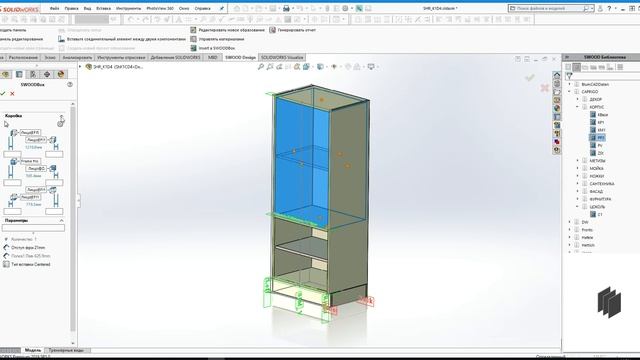Image resolution: width=640 pixels, height=360 pixels.
Task: Expand the ФУРНИТУРА folder
Action: pos(578,199)
